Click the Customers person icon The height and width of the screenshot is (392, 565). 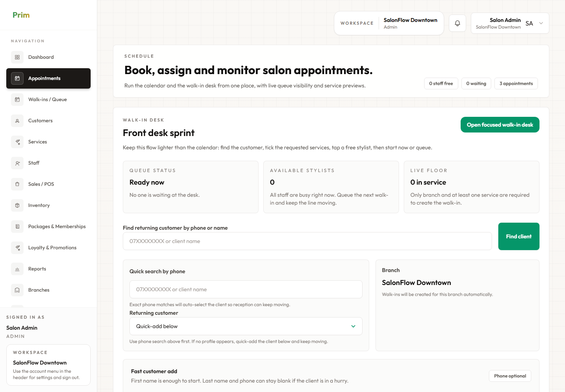(x=17, y=121)
